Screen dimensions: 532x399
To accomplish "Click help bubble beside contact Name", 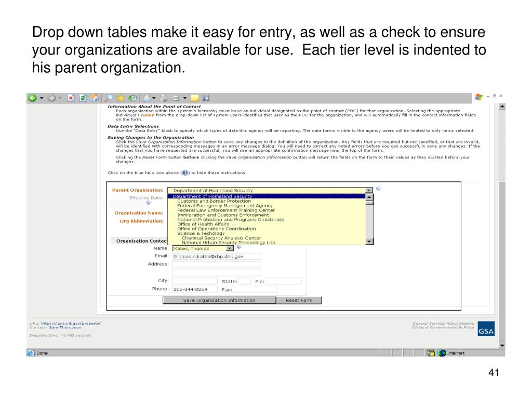I will 239,247.
